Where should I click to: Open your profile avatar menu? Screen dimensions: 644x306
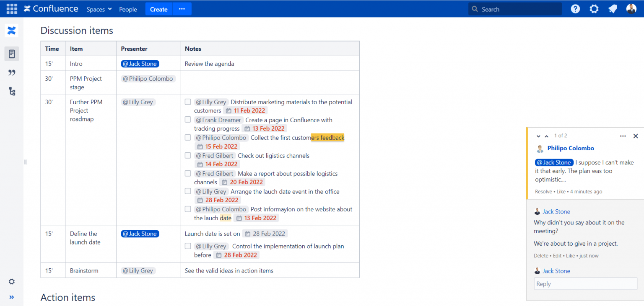(631, 8)
